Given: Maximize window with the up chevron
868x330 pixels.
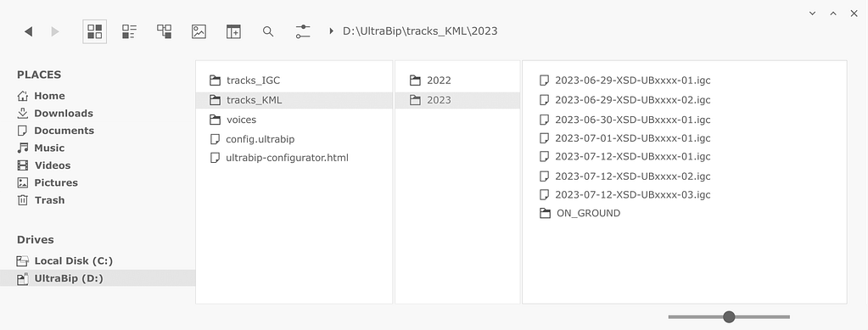Looking at the screenshot, I should (833, 14).
